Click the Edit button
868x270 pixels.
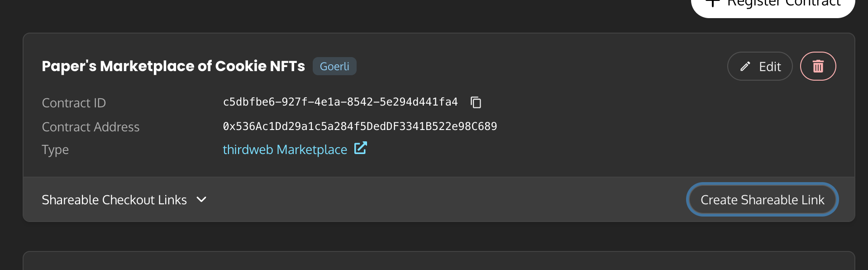[759, 66]
